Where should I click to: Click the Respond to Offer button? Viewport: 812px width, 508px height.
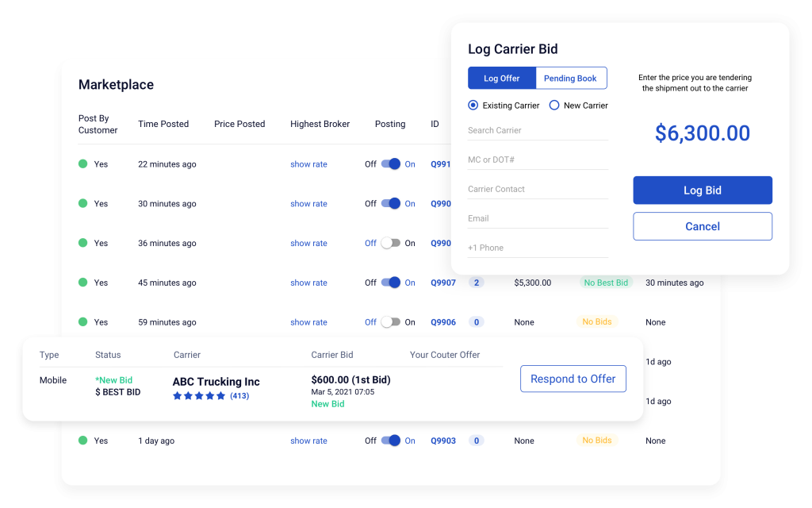click(573, 379)
